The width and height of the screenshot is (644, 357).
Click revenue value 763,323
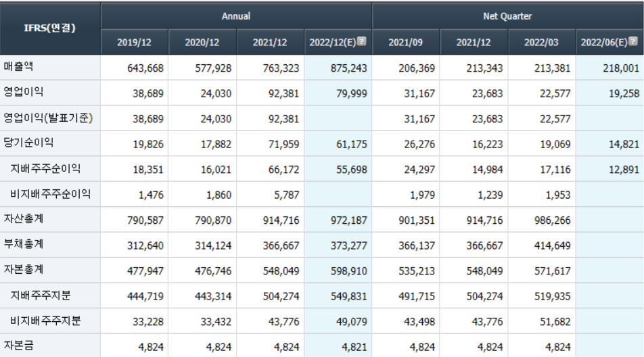pyautogui.click(x=281, y=68)
